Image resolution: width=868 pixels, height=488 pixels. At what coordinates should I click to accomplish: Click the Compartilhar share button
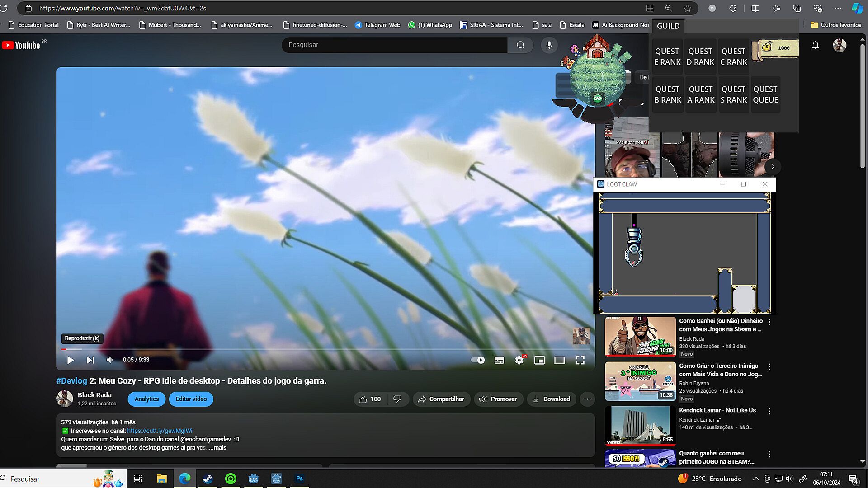[x=441, y=399]
